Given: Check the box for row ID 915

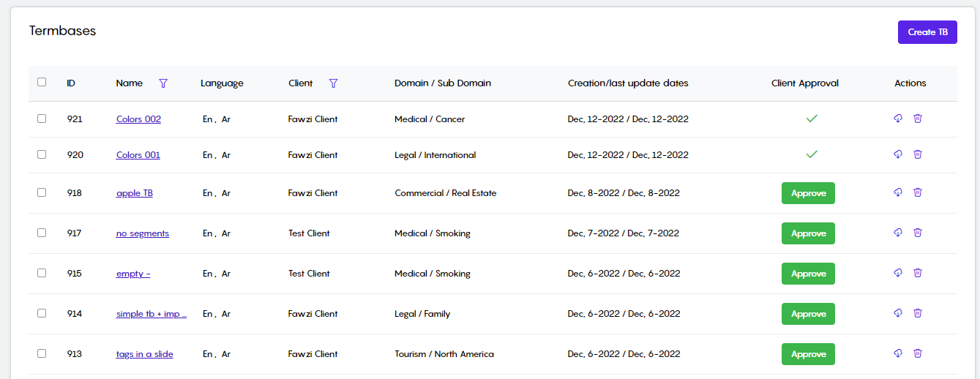Looking at the screenshot, I should coord(42,273).
